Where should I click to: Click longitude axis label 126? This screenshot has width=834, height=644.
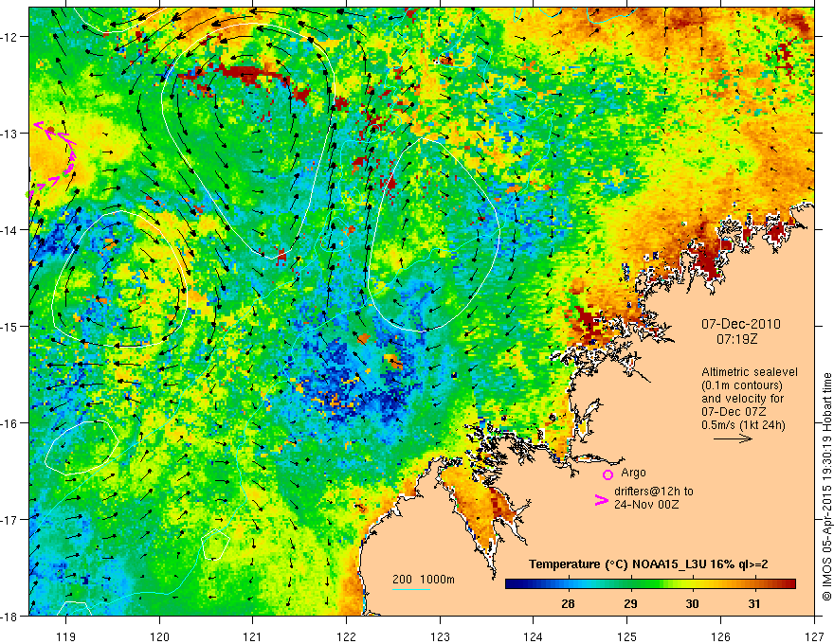(720, 636)
